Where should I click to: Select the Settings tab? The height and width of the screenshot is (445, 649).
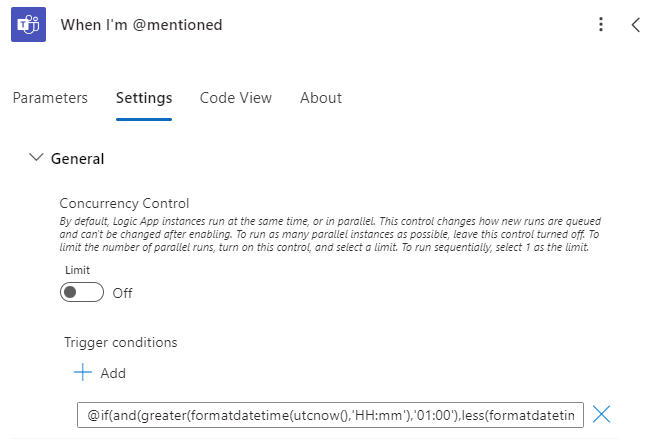click(144, 98)
